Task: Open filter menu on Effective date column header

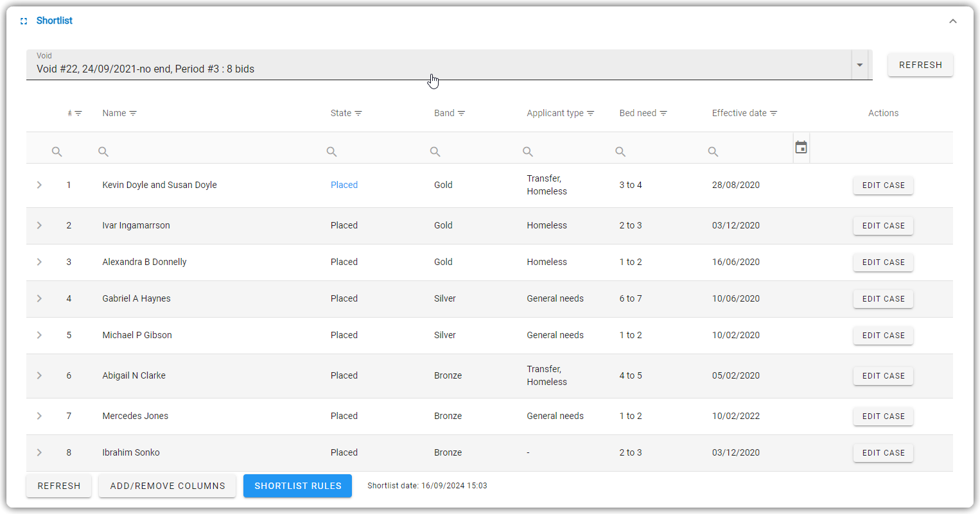Action: 774,114
